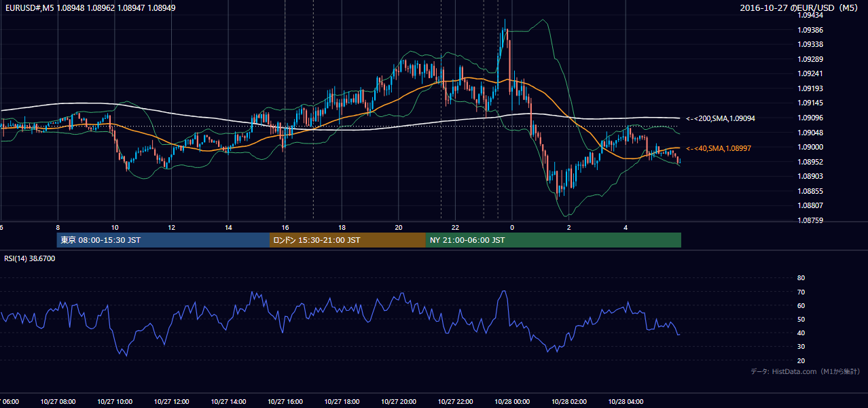Click the bottom date label 10/27 14:00

coord(228,402)
